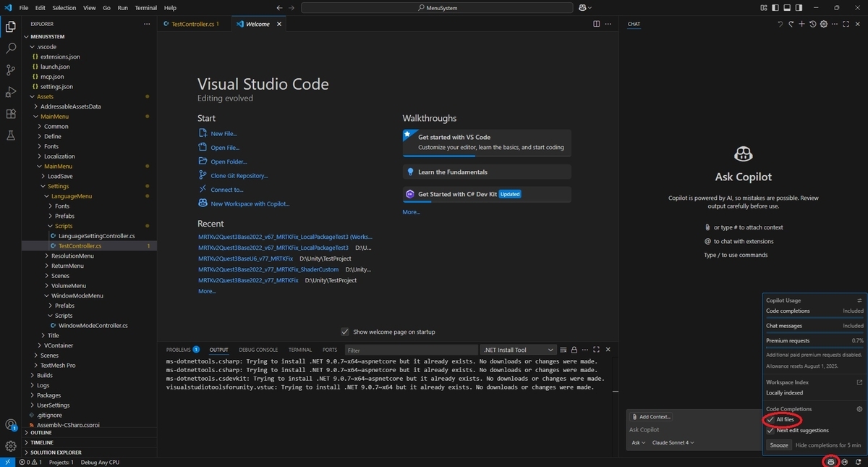Go back using title bar arrow

tap(279, 8)
